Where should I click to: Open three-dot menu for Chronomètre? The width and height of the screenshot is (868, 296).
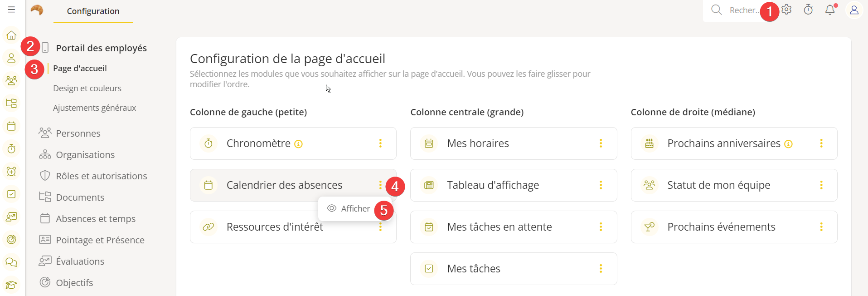[380, 143]
